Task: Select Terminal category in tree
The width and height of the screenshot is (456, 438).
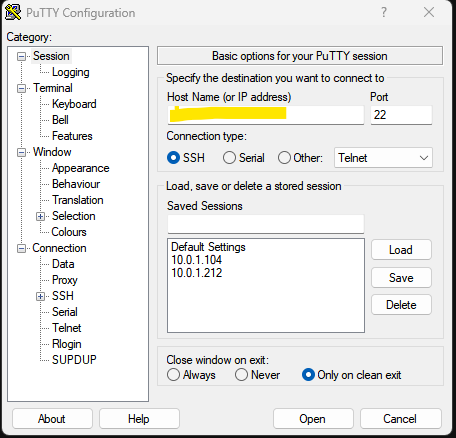Action: 53,88
